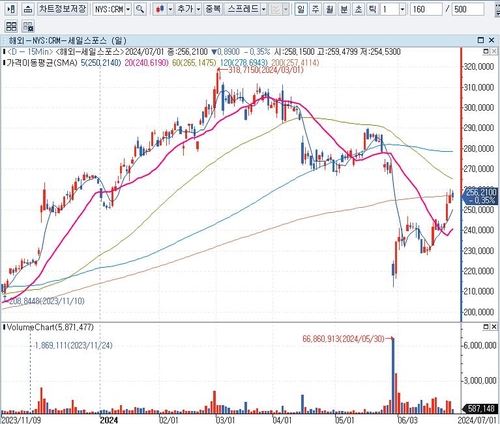Select the 주 (weekly) period toggle
The height and width of the screenshot is (424, 500).
coord(315,9)
